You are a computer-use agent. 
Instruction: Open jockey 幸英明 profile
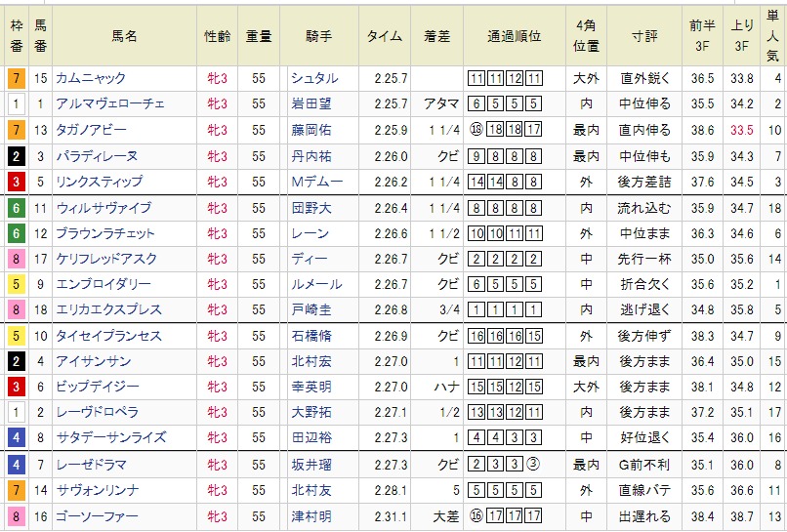[x=311, y=387]
